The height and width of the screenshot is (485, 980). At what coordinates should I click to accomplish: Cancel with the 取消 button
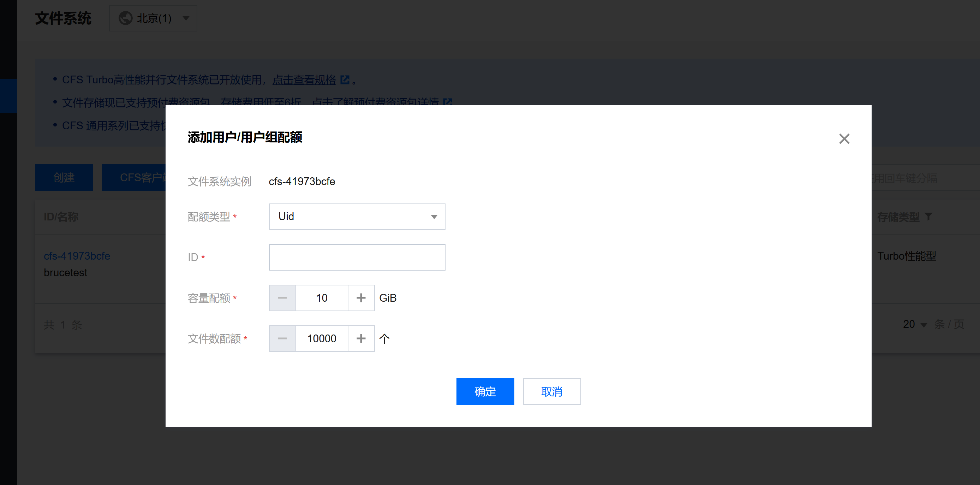551,391
